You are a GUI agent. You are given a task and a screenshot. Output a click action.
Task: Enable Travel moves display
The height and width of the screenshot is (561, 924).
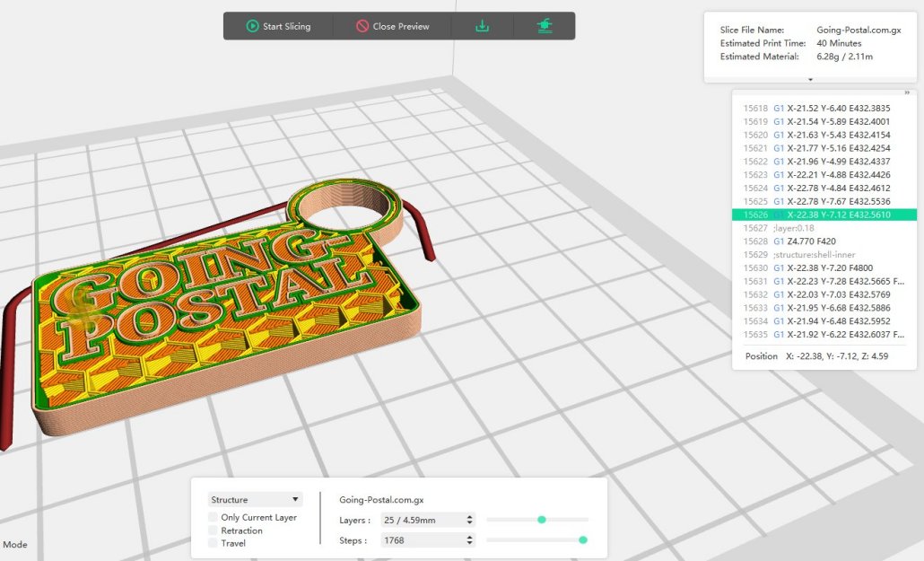[x=212, y=543]
